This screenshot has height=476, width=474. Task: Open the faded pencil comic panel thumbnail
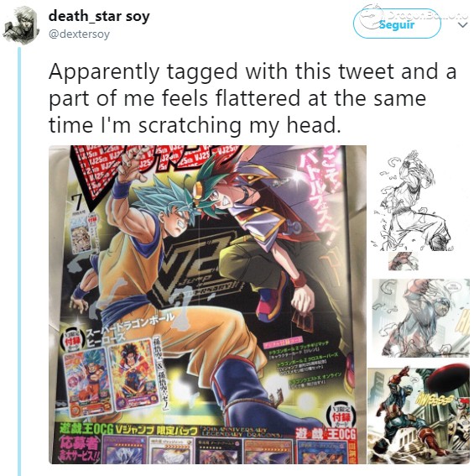pyautogui.click(x=421, y=318)
